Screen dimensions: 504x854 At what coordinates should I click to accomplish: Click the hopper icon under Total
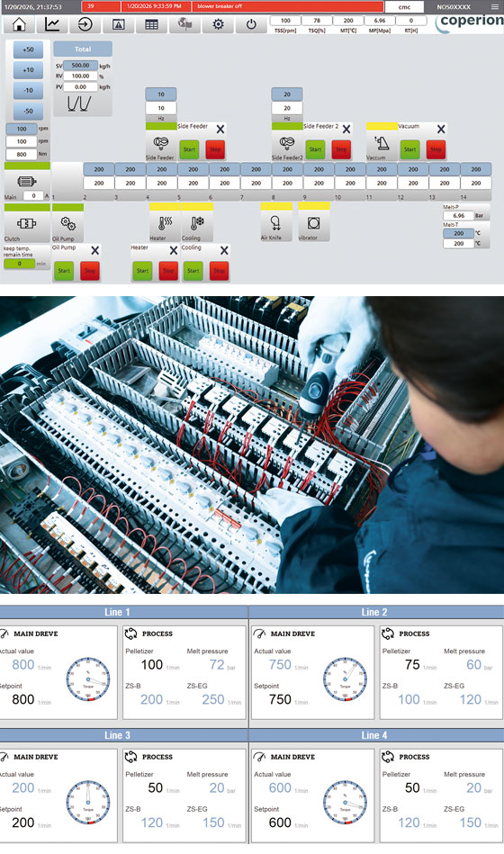(x=79, y=103)
